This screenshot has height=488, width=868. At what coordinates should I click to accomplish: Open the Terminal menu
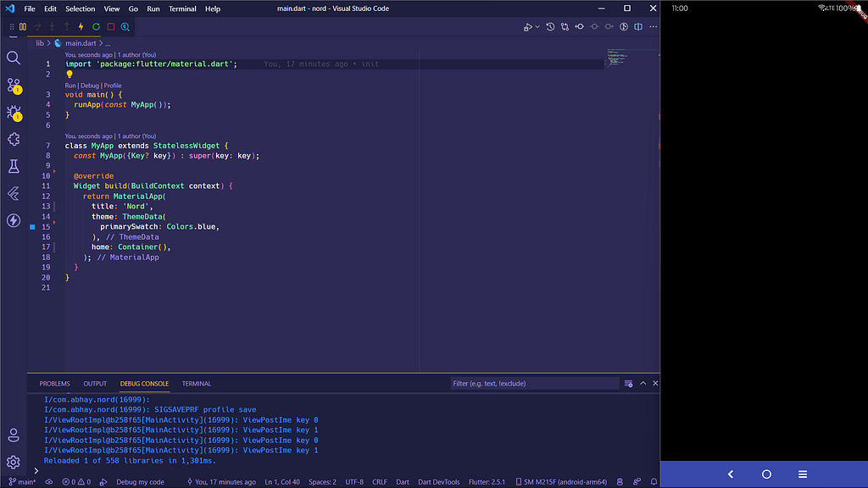183,8
